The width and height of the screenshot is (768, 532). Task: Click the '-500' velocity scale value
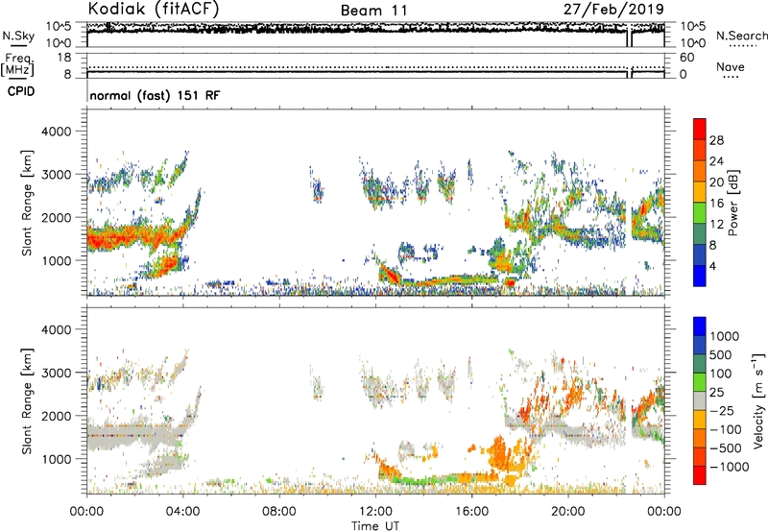point(726,448)
